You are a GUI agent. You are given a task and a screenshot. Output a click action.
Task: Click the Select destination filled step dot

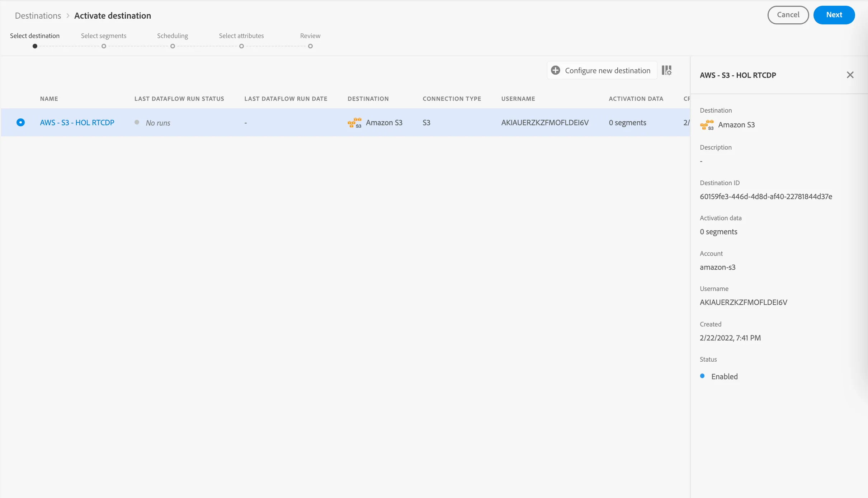[x=35, y=46]
